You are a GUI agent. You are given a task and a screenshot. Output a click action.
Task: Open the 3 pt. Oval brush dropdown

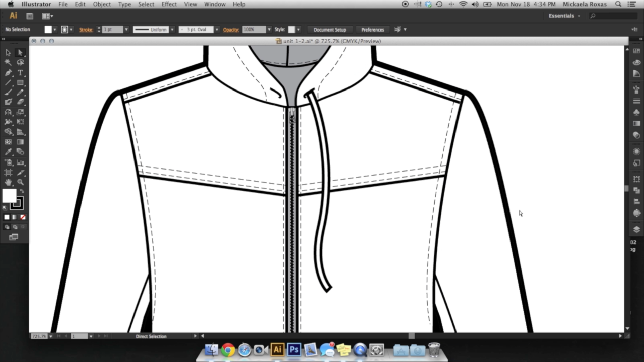pyautogui.click(x=217, y=29)
